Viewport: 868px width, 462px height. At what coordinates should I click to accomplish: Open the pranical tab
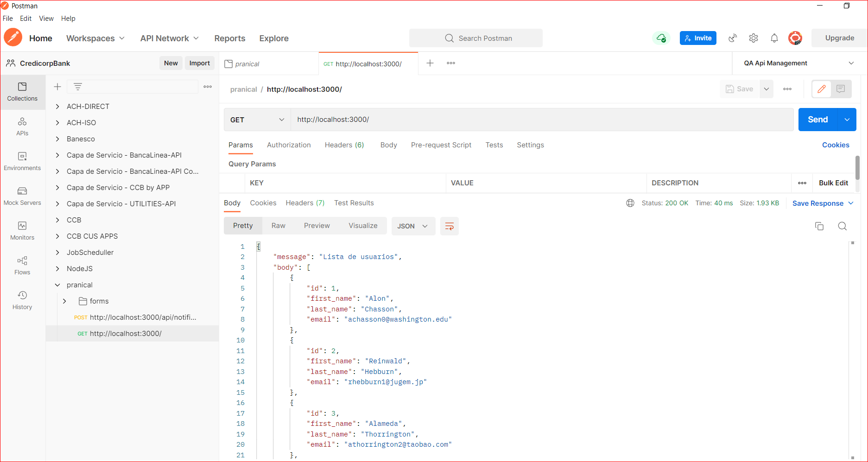[x=268, y=63]
